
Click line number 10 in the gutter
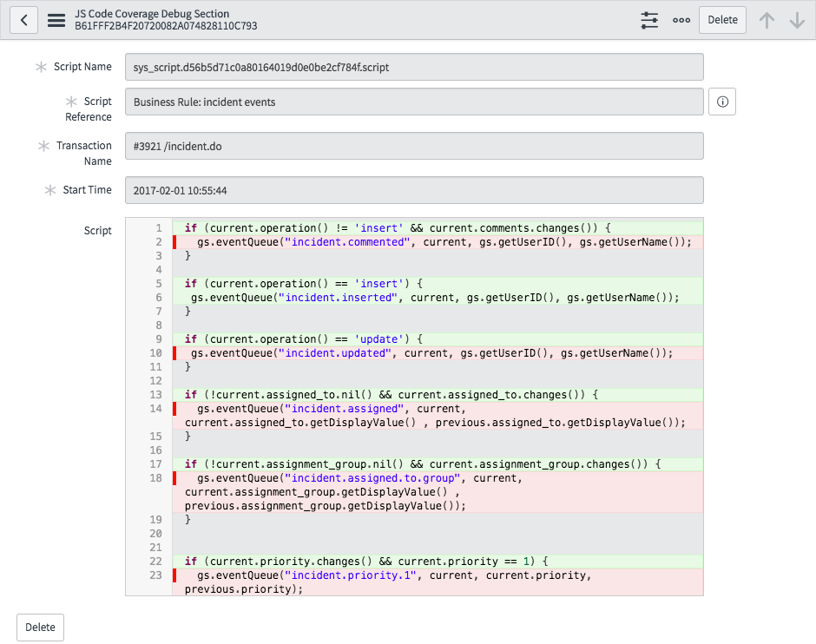click(156, 353)
